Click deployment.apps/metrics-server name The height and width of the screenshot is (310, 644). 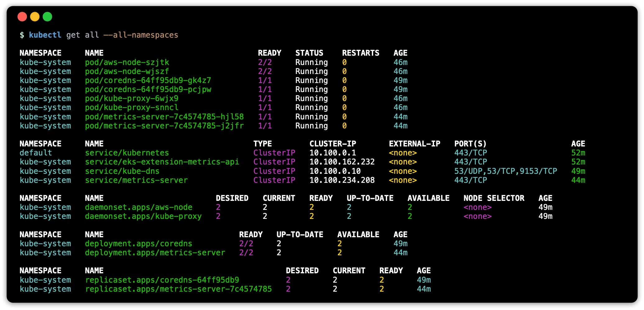click(x=155, y=252)
